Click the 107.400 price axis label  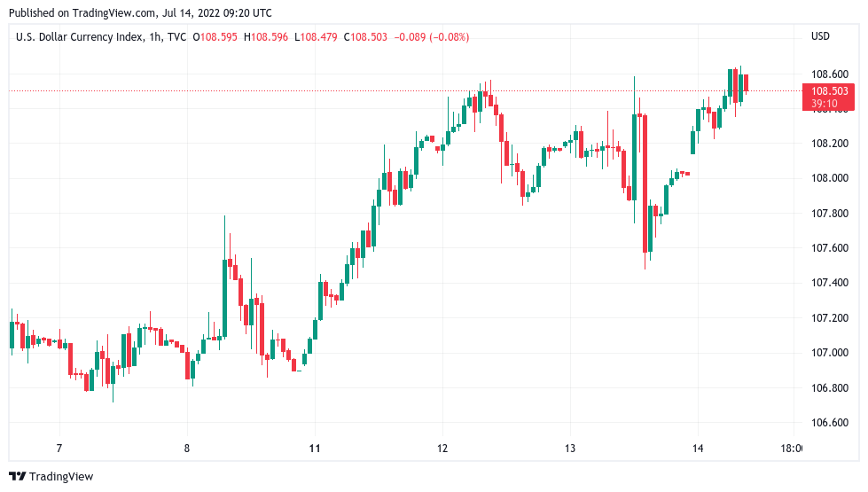(x=829, y=283)
